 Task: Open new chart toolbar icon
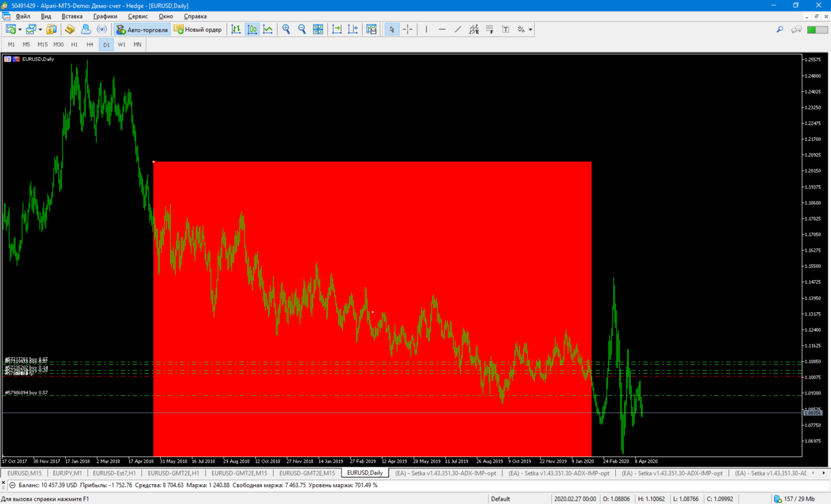click(x=11, y=30)
